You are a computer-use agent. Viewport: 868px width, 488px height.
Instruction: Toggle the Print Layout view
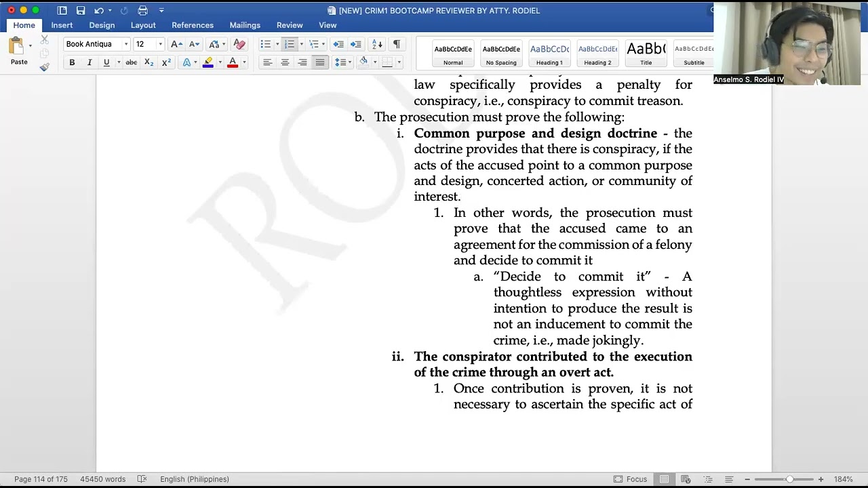(664, 479)
